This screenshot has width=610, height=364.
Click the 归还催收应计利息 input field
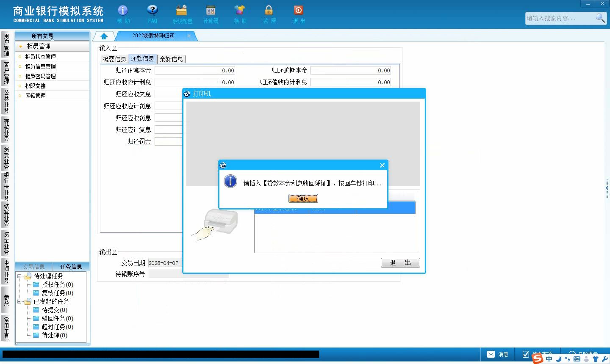click(351, 83)
